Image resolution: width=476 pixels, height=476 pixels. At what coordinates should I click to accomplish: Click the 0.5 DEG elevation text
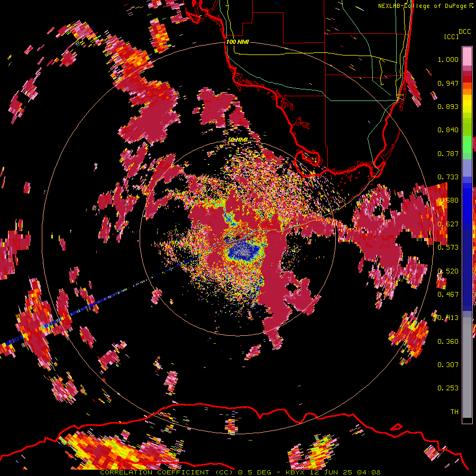click(x=255, y=472)
